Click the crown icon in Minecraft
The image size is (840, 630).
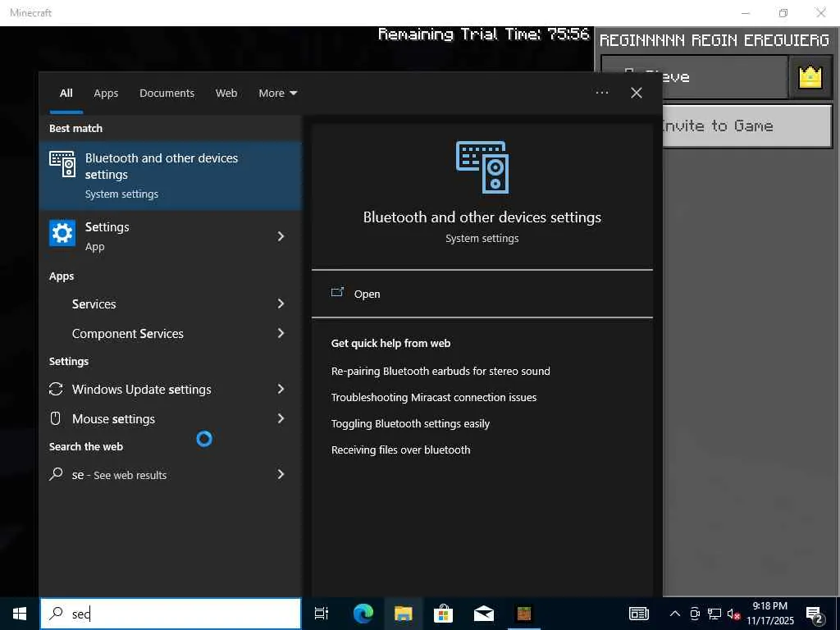(810, 77)
